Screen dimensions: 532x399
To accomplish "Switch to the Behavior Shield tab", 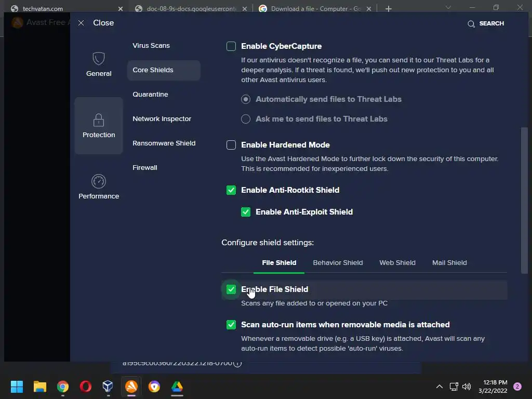I will click(338, 262).
